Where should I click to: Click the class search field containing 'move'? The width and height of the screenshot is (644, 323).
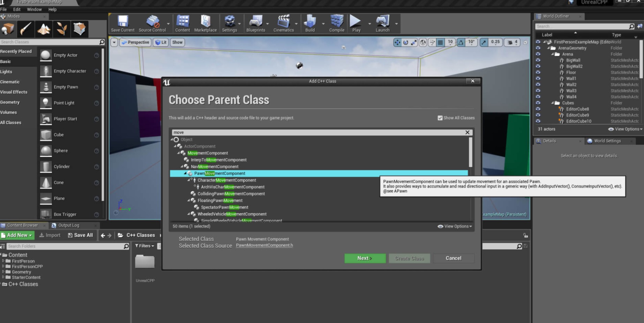point(317,132)
